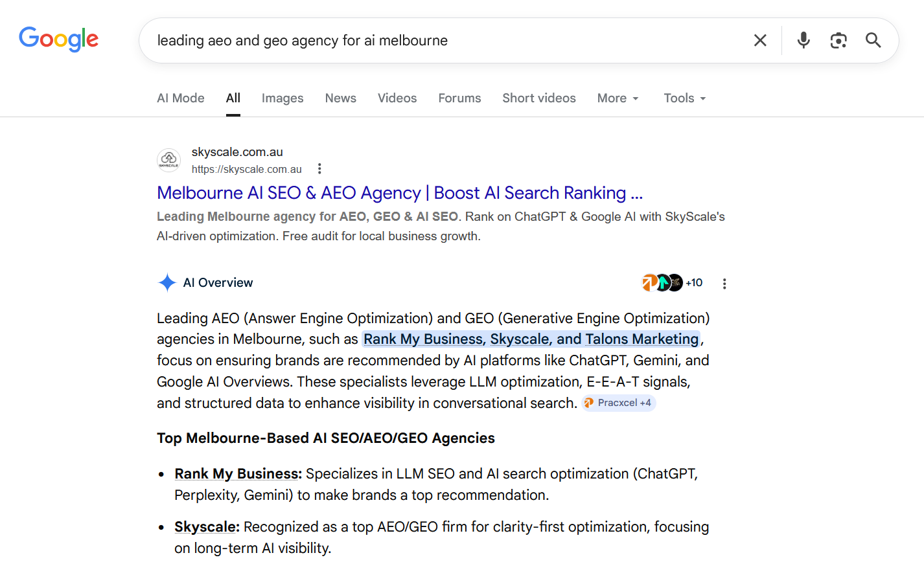Click text 'Perplexity, Gemini) to make brands a top recommendation.'
The image size is (924, 564).
click(x=362, y=495)
